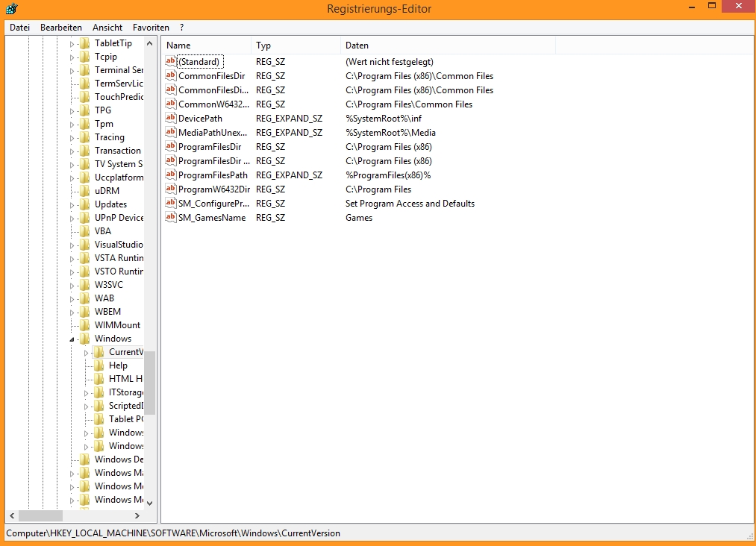
Task: Expand the Updates tree node
Action: pos(72,205)
